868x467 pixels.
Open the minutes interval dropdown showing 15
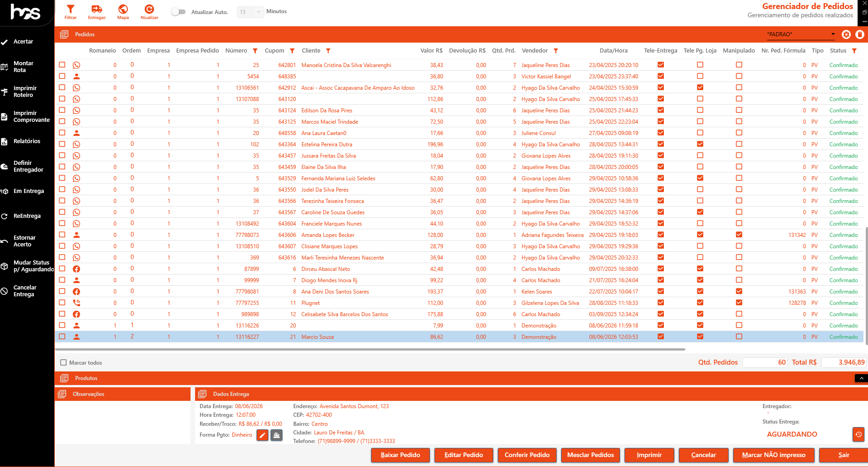coord(250,12)
